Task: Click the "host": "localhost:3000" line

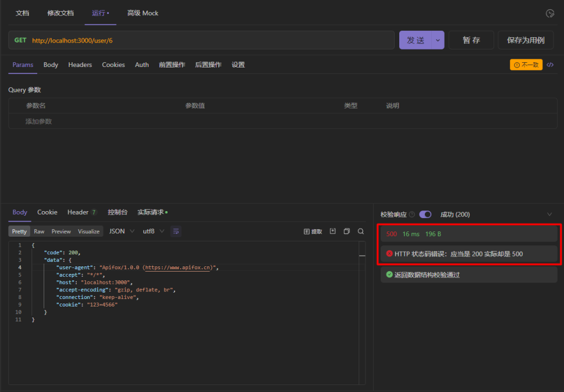Action: (94, 283)
